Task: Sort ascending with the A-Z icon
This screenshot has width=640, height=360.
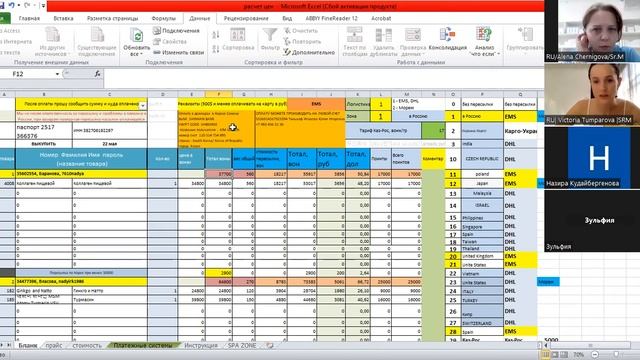Action: tap(216, 35)
